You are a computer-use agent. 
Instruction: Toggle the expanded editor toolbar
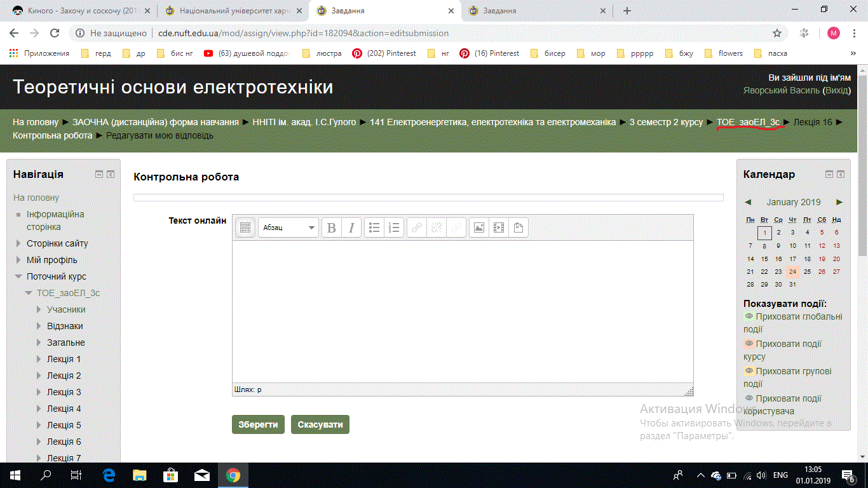(x=245, y=227)
